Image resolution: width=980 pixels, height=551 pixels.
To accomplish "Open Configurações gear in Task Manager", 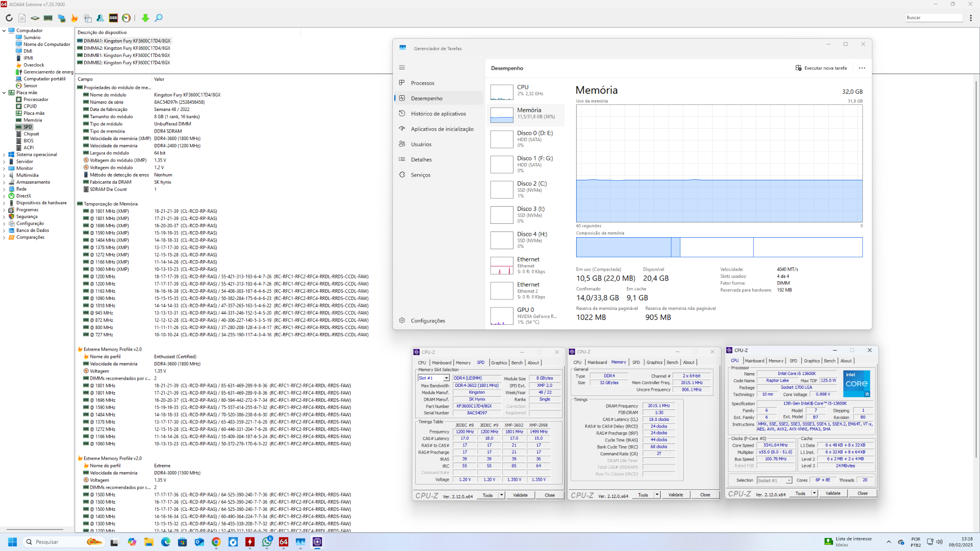I will pyautogui.click(x=402, y=320).
